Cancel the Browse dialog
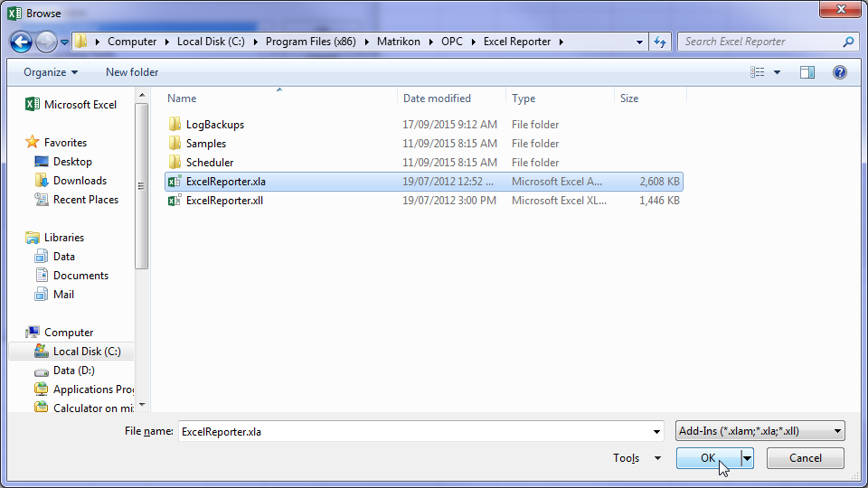Image resolution: width=868 pixels, height=488 pixels. (x=806, y=458)
